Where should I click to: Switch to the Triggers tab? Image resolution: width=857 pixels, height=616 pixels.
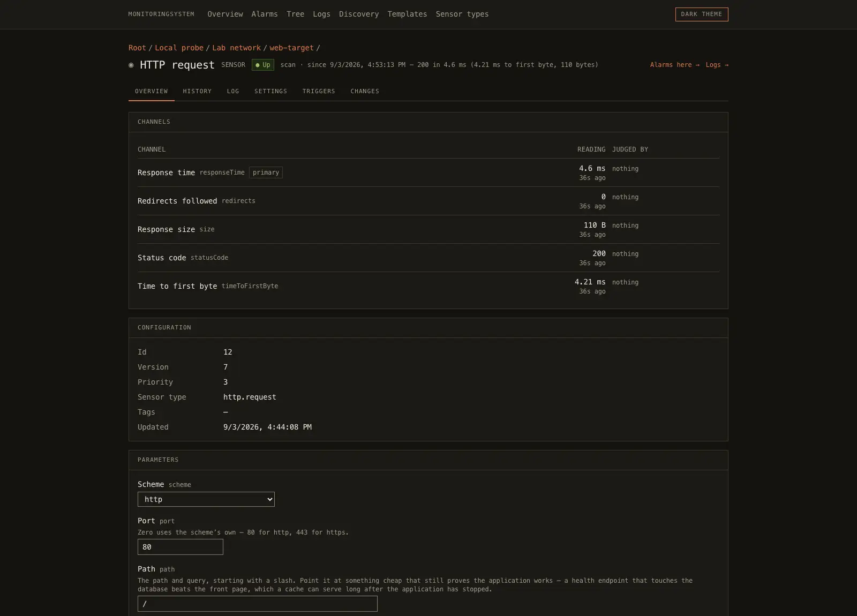(319, 91)
